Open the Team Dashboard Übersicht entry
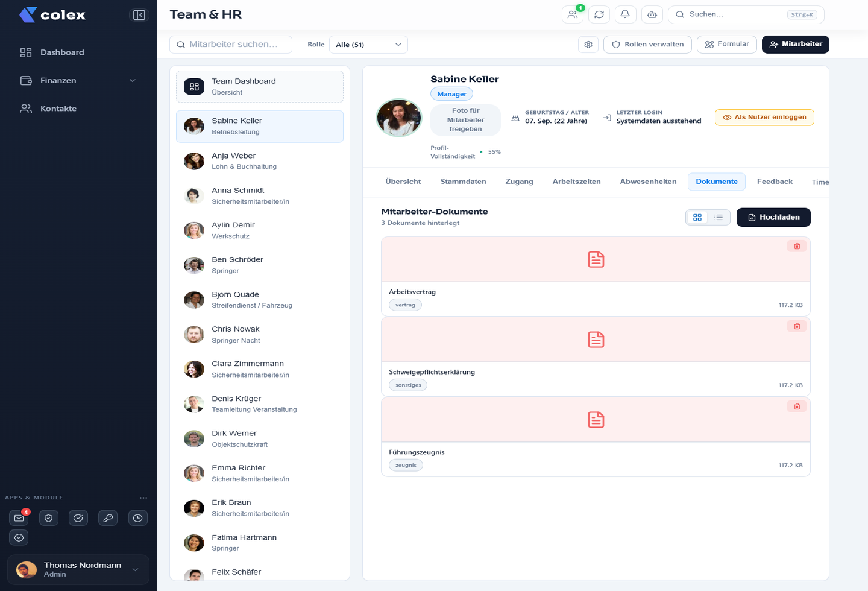Image resolution: width=868 pixels, height=591 pixels. click(x=260, y=86)
